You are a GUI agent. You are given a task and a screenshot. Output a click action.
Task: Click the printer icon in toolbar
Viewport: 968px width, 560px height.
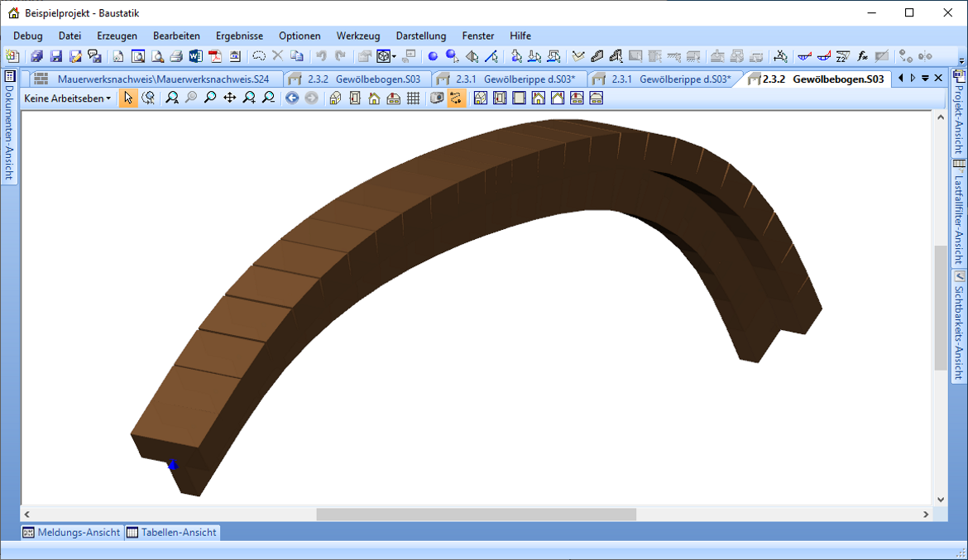(176, 56)
